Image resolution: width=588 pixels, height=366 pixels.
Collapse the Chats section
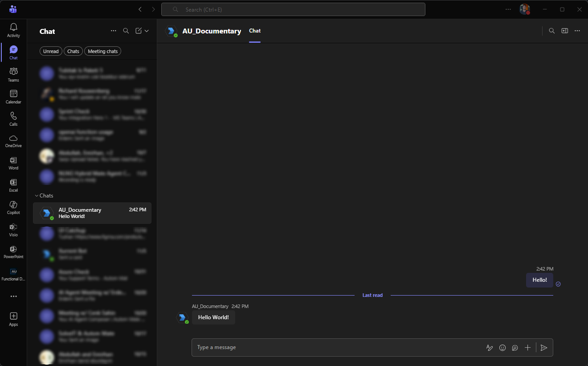(37, 196)
